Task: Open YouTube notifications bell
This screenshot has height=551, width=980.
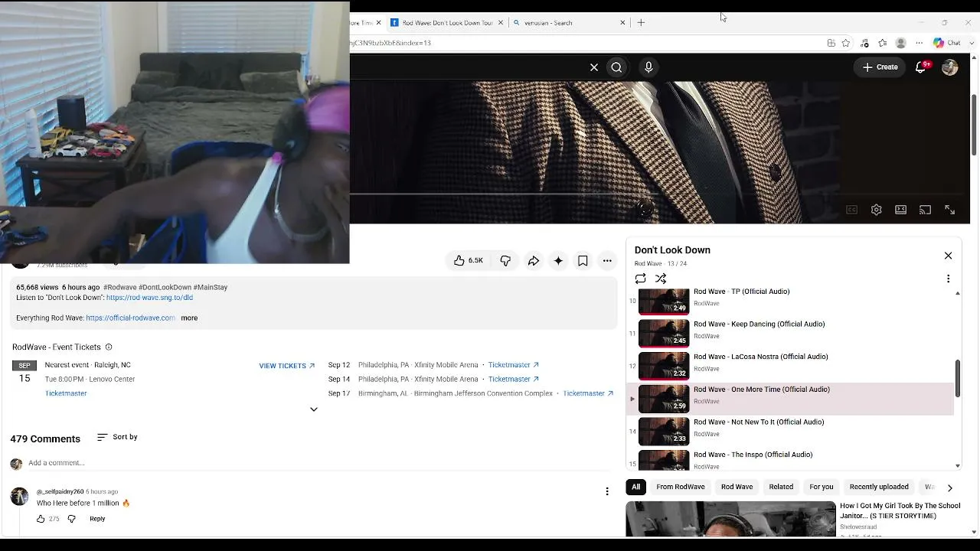Action: tap(921, 67)
